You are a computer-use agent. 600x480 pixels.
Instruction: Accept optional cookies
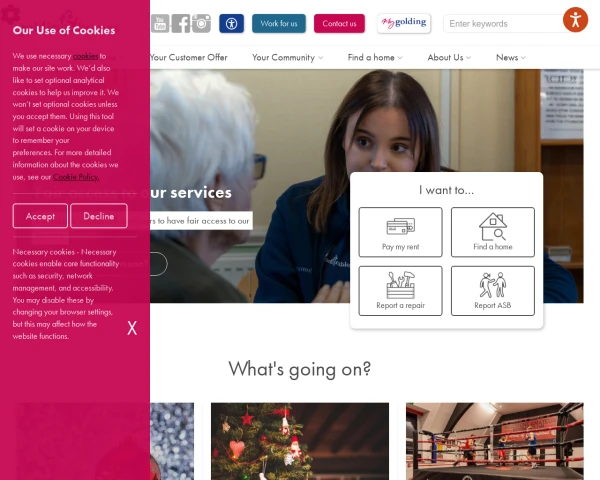tap(40, 216)
